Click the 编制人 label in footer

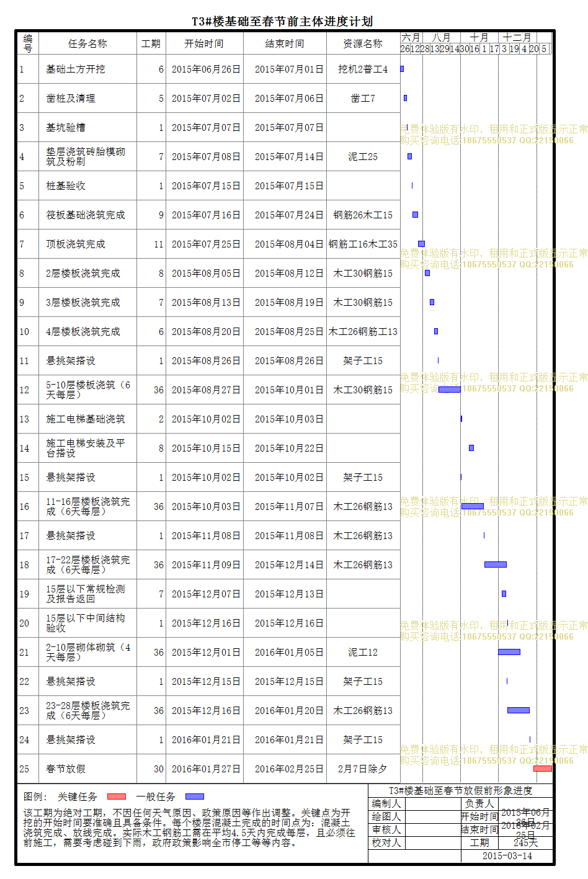coord(386,803)
